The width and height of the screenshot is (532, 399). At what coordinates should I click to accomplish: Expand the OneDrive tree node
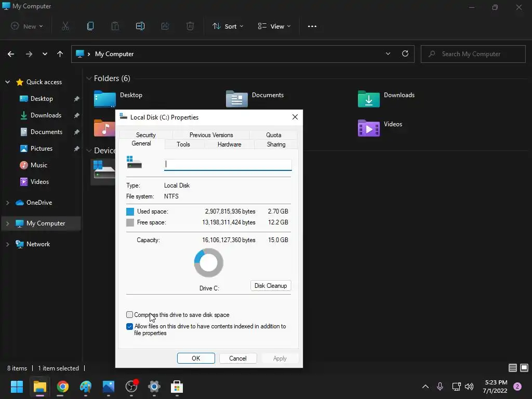7,203
